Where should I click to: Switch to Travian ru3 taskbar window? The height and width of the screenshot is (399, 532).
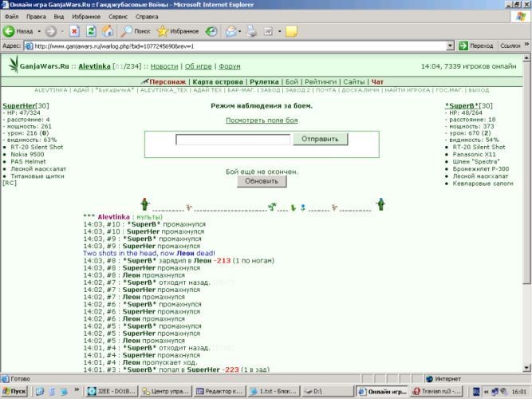[x=437, y=392]
